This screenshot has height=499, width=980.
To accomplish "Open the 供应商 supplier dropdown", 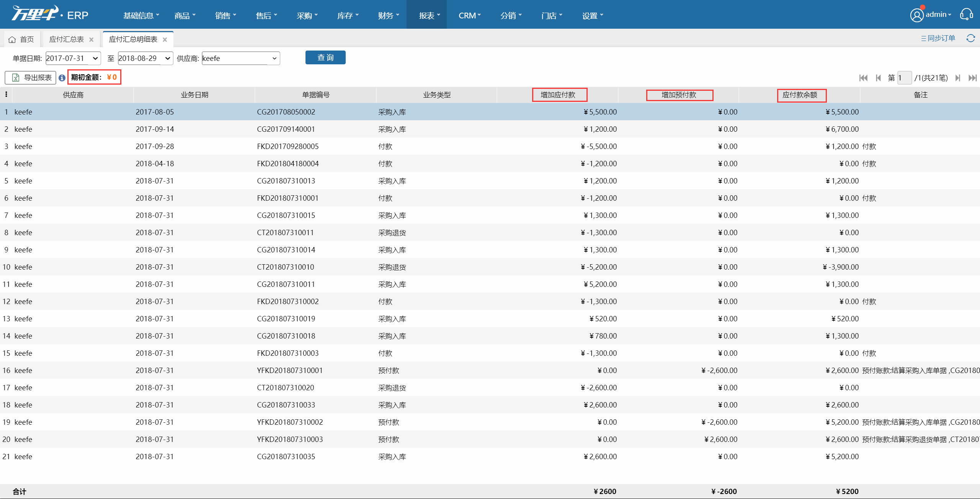I will (274, 58).
